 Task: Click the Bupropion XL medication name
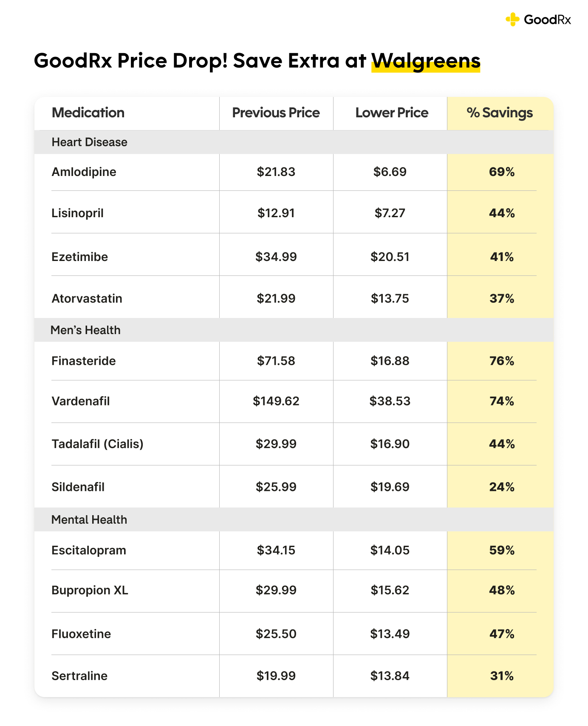[x=90, y=590]
